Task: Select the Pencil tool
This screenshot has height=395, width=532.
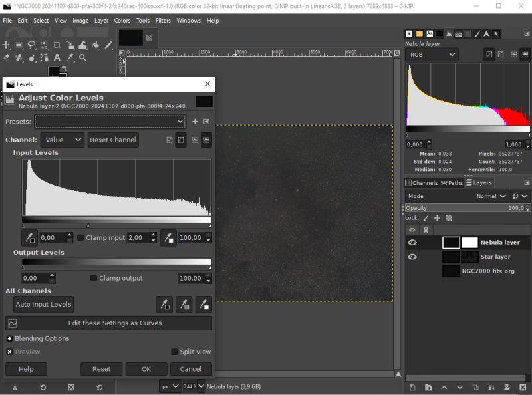Action: tap(108, 45)
